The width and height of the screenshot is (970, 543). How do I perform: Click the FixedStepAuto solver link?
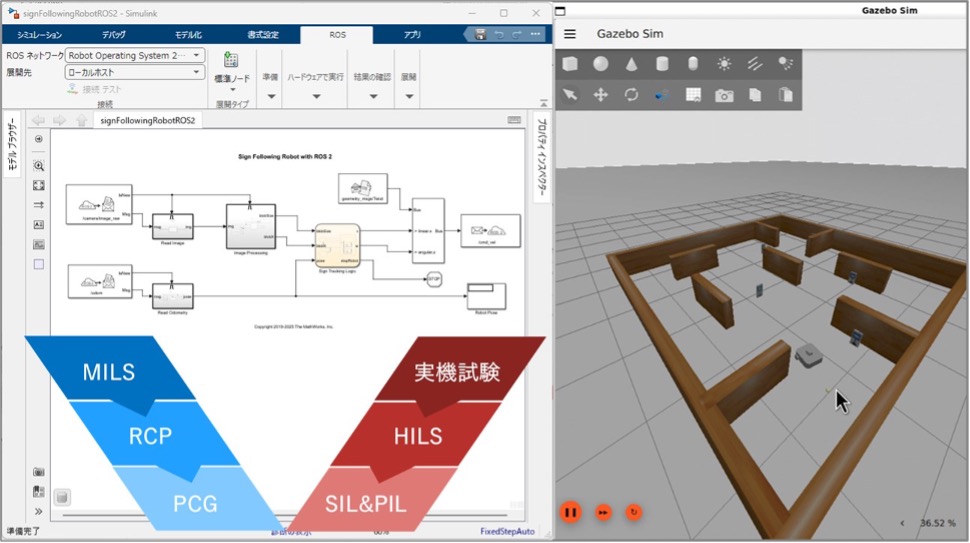507,531
